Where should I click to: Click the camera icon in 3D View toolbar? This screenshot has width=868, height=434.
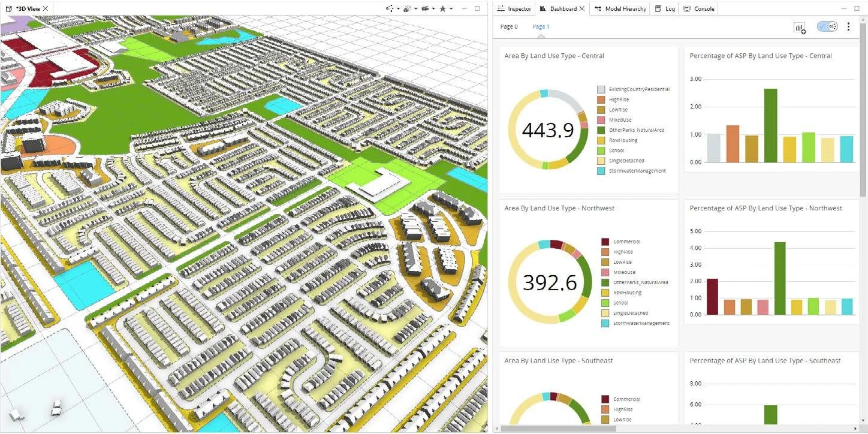[x=425, y=8]
